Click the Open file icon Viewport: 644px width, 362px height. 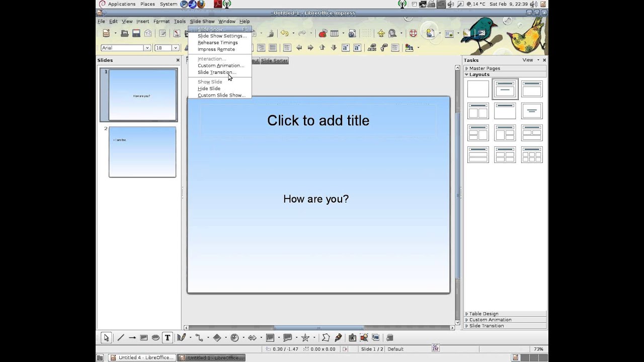pyautogui.click(x=124, y=34)
